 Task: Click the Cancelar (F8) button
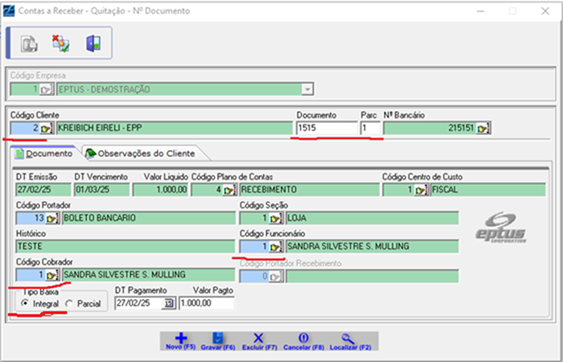303,342
